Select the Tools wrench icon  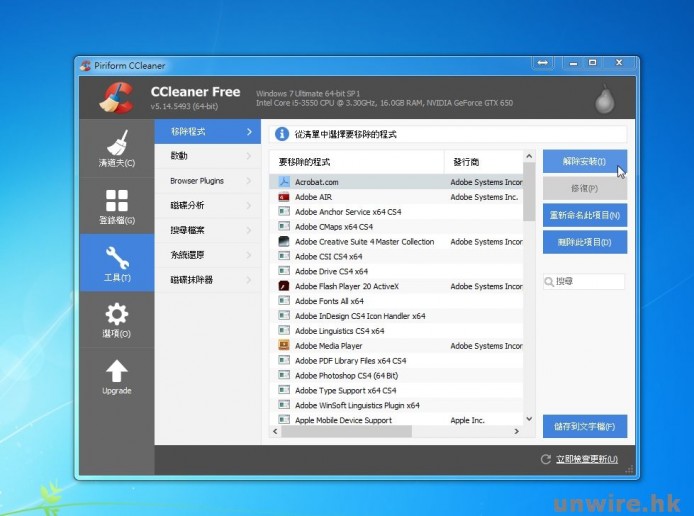(x=116, y=263)
